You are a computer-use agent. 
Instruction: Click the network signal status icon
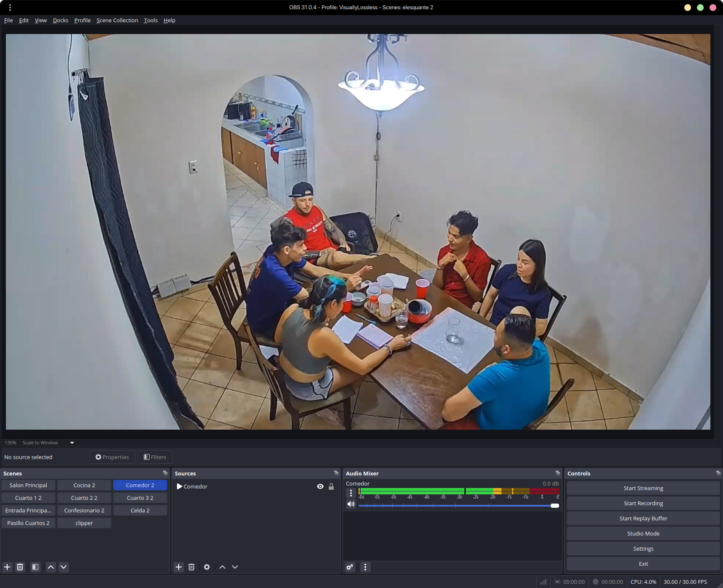544,582
